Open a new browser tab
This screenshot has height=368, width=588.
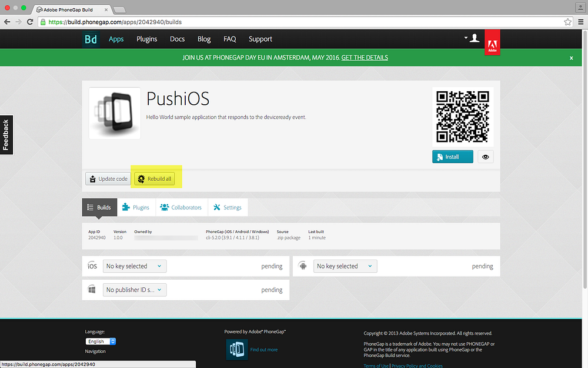[x=119, y=10]
